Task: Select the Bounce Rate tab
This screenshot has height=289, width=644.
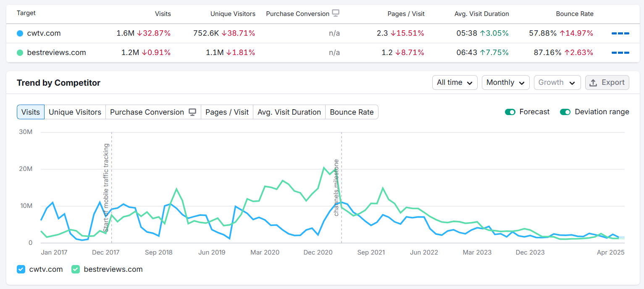Action: (352, 112)
